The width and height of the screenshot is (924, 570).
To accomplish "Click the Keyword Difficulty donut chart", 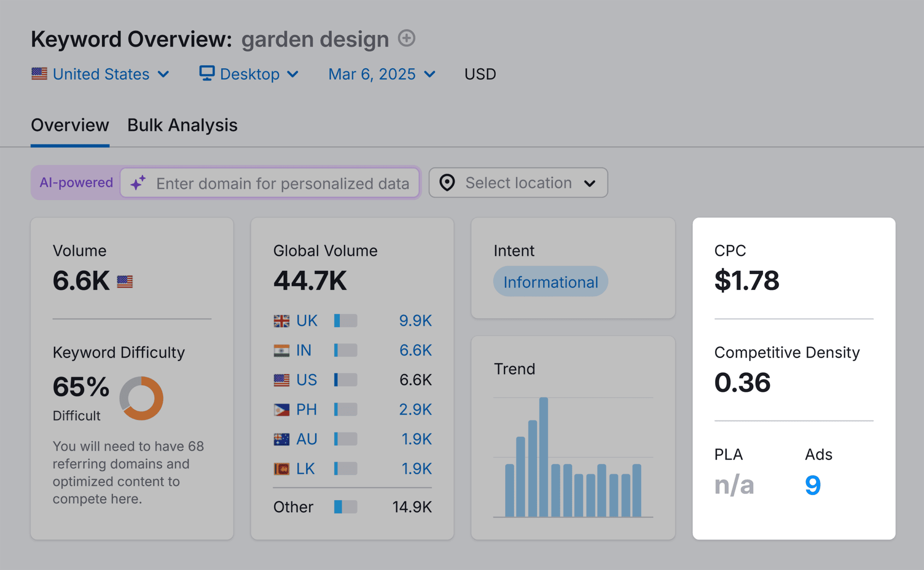I will (x=141, y=398).
